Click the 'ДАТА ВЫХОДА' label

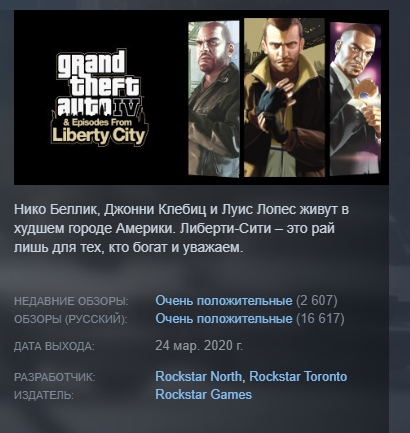pos(54,346)
